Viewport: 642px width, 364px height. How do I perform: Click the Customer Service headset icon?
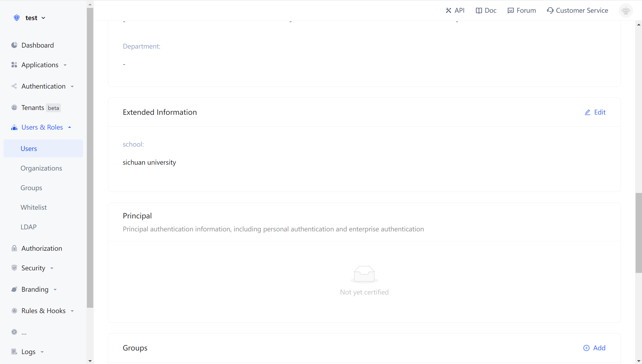(x=550, y=10)
